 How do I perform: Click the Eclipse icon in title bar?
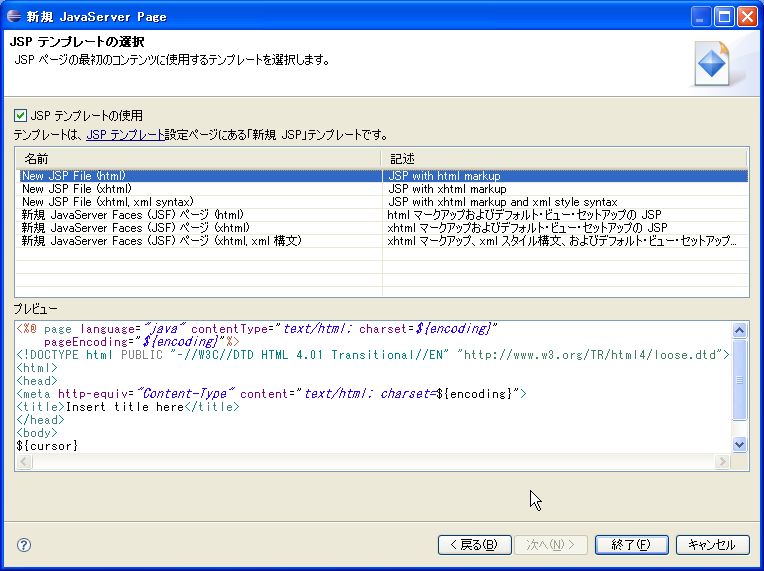click(13, 16)
